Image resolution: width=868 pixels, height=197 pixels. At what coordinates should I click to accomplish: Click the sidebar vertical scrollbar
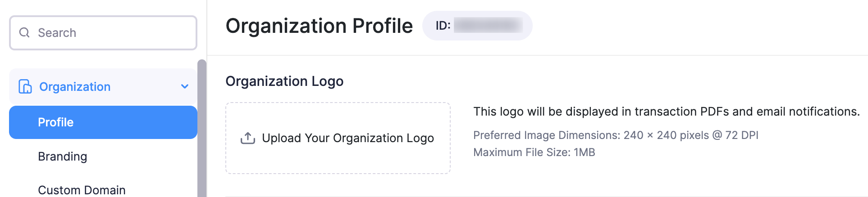(x=202, y=128)
